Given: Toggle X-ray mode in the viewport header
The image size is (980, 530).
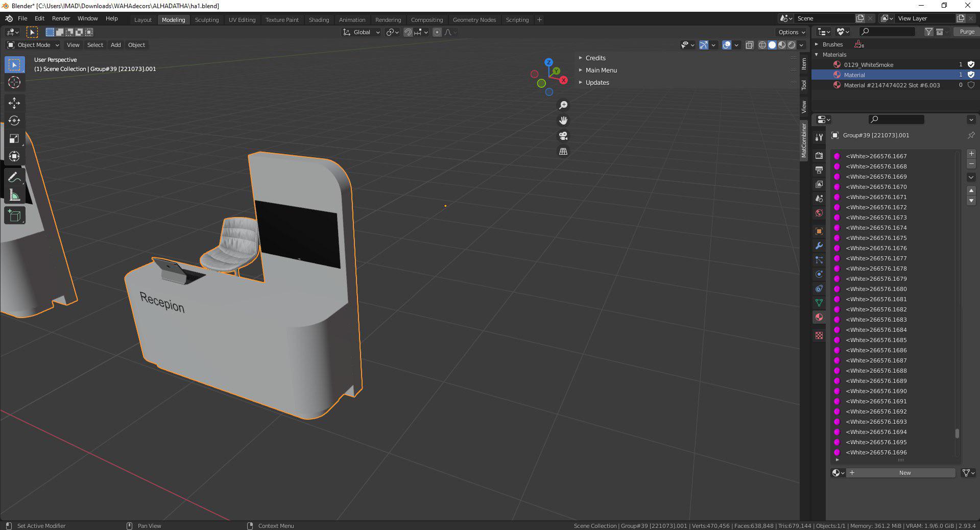Looking at the screenshot, I should [x=750, y=45].
